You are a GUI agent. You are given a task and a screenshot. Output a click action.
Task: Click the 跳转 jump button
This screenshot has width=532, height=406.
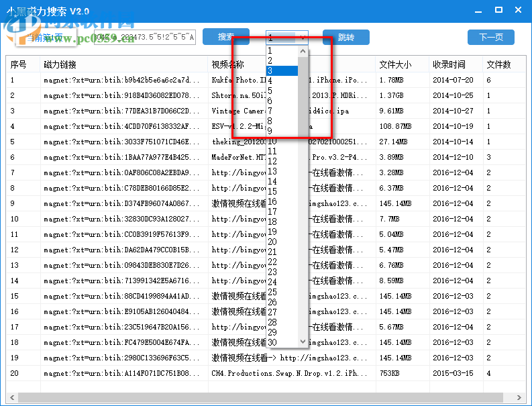(346, 37)
